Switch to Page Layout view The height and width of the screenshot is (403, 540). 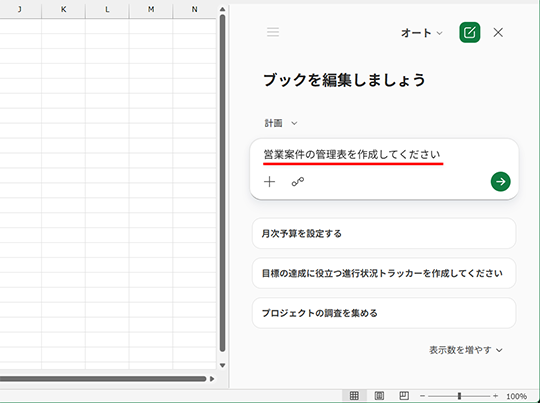[379, 396]
